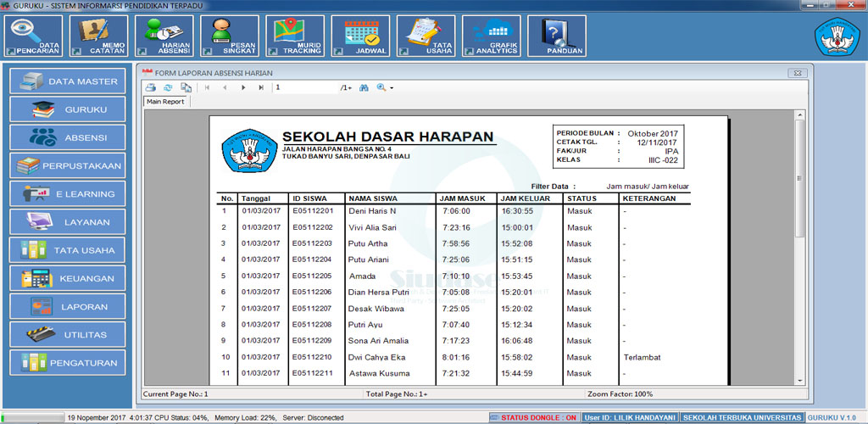Open the Panduan help guide
The height and width of the screenshot is (424, 868).
tap(557, 36)
